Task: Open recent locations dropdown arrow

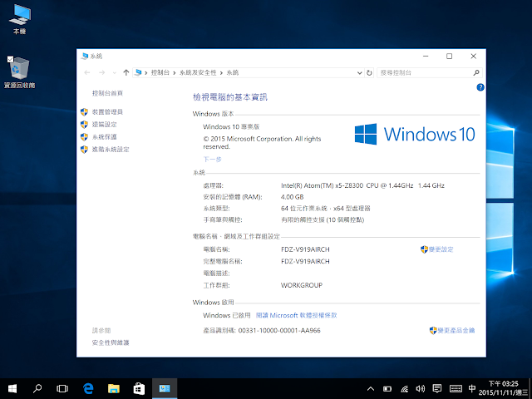Action: (115, 72)
